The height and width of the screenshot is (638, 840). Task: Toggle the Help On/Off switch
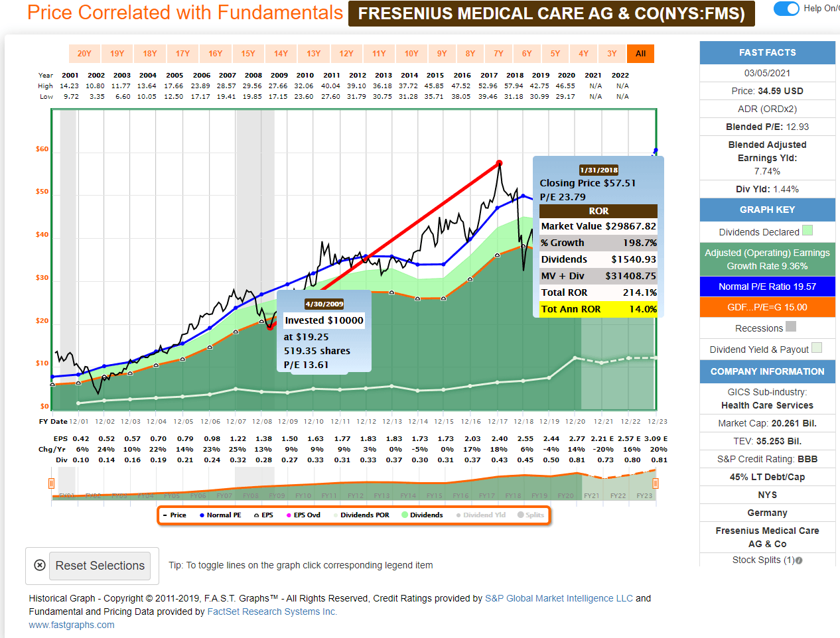[786, 9]
